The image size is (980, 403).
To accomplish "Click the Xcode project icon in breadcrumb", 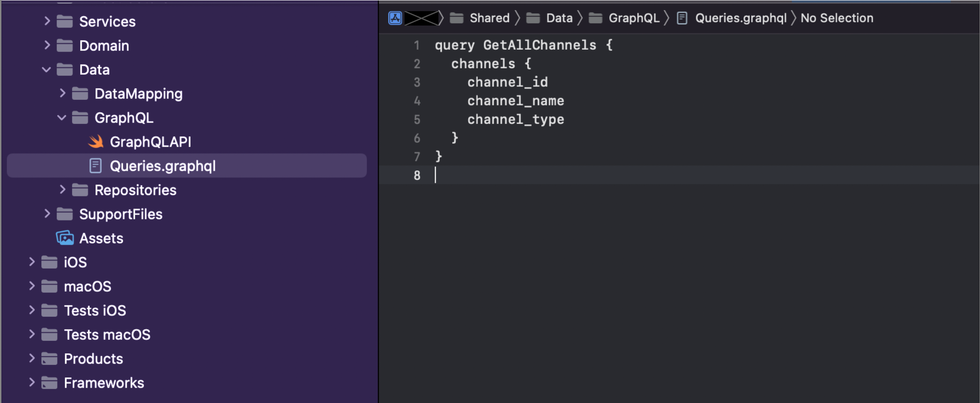I will coord(395,18).
